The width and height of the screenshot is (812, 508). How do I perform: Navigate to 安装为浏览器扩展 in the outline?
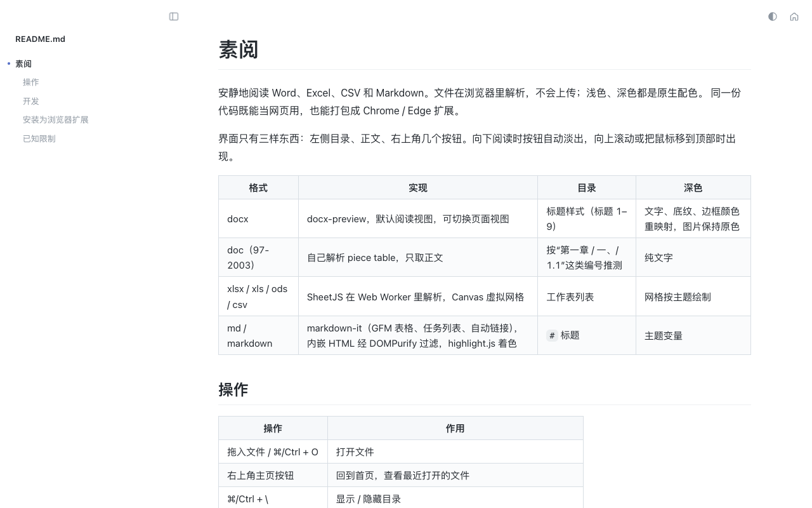[x=56, y=119]
